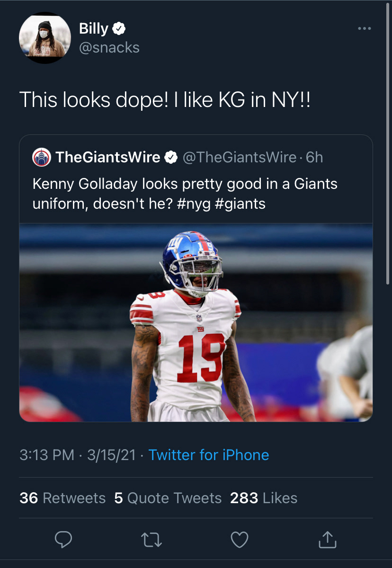Open the football player photo
This screenshot has height=568, width=392.
196,322
